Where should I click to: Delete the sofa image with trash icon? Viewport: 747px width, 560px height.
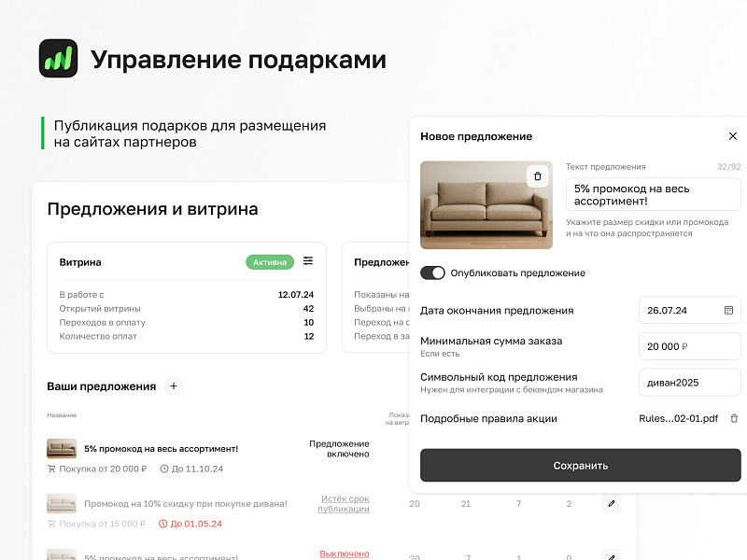tap(537, 175)
